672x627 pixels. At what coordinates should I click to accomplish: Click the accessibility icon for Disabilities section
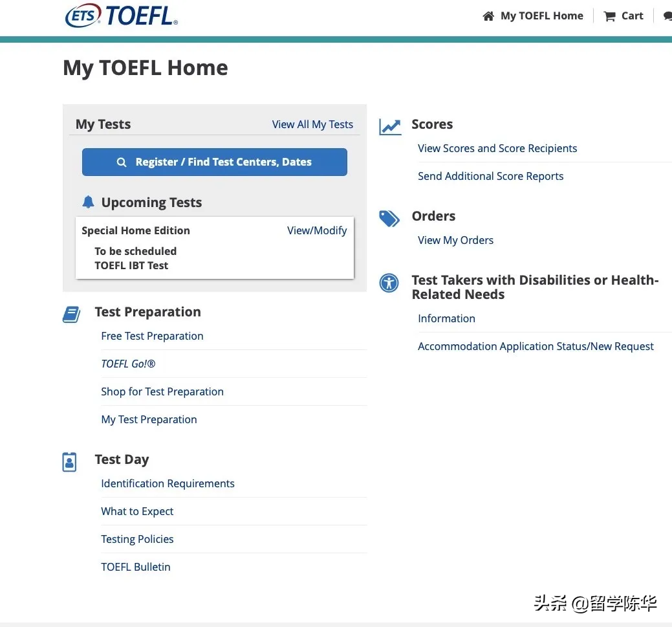click(x=389, y=283)
